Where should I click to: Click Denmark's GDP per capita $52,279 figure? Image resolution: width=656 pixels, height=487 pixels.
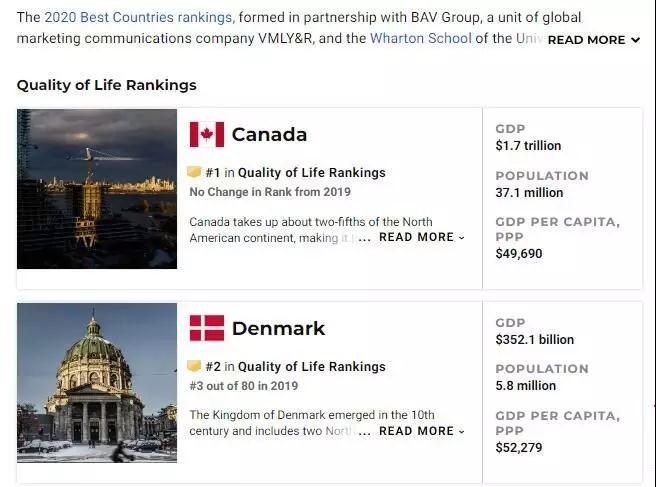(x=519, y=448)
